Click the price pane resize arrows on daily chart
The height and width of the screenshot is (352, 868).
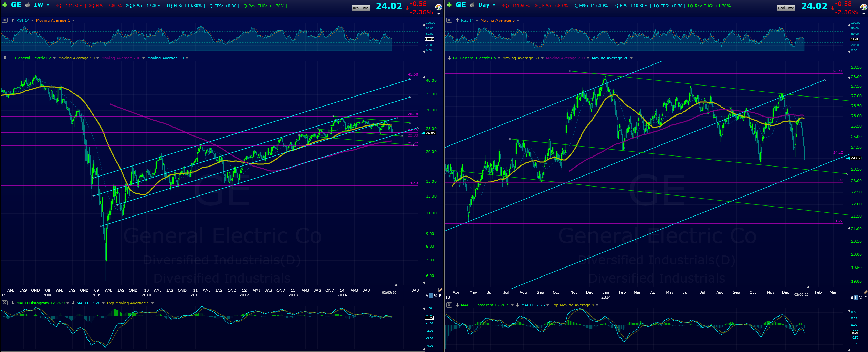tap(449, 58)
